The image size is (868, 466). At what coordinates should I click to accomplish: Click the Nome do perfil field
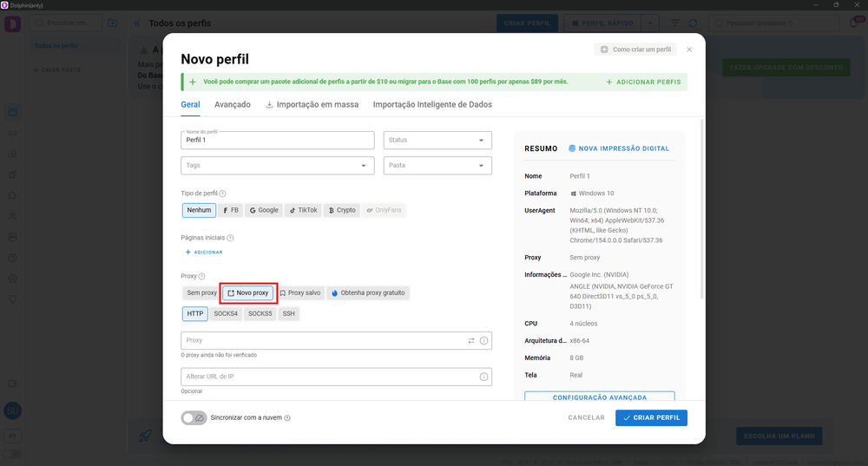pyautogui.click(x=278, y=140)
